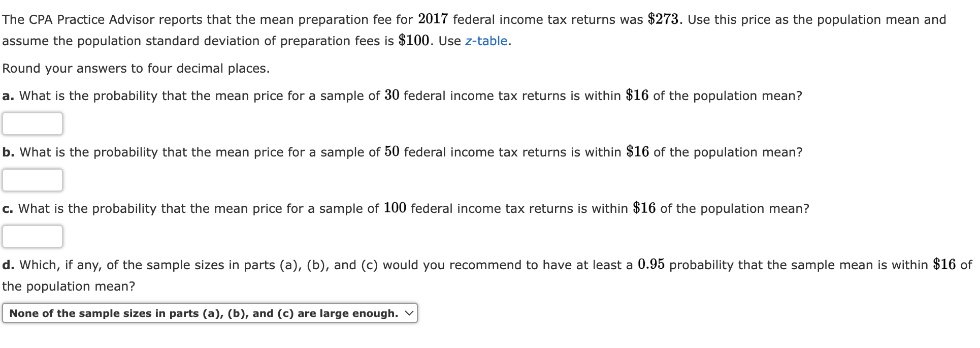Click the selected option 'None of the sample sizes'
Screen dimensions: 980x348
click(x=203, y=313)
